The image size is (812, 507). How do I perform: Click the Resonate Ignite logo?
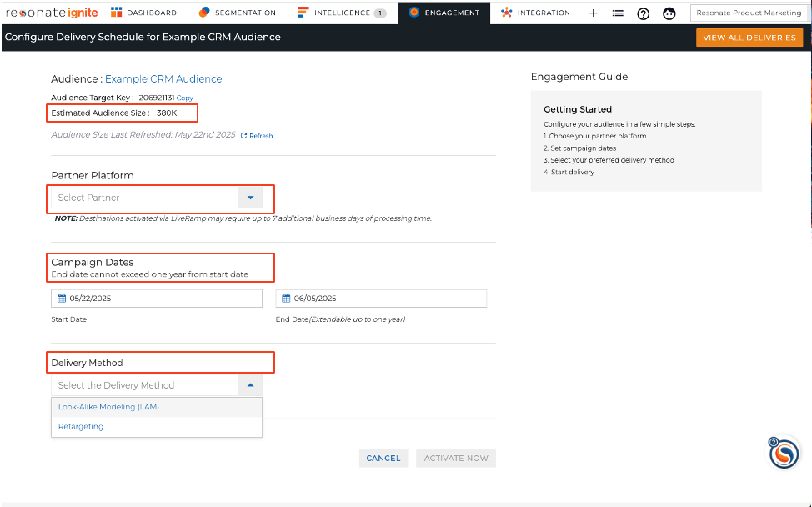click(x=51, y=13)
